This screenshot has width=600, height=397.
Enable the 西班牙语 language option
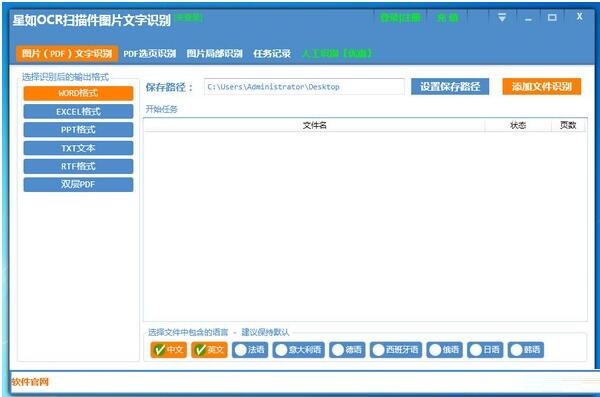396,350
